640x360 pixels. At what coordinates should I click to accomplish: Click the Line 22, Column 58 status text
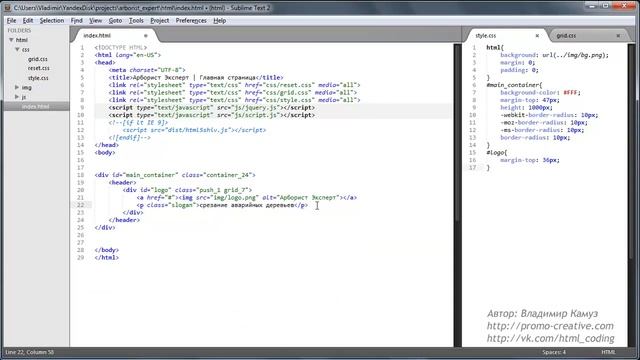29,352
